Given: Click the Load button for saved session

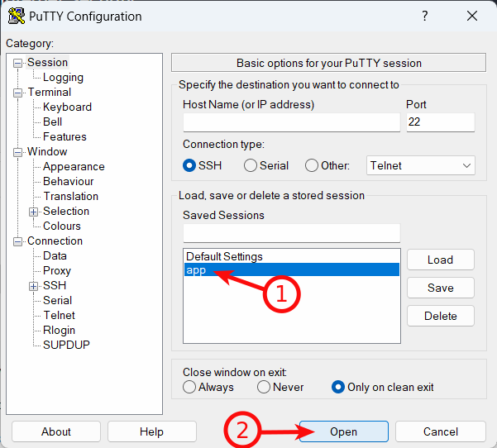Looking at the screenshot, I should tap(440, 260).
